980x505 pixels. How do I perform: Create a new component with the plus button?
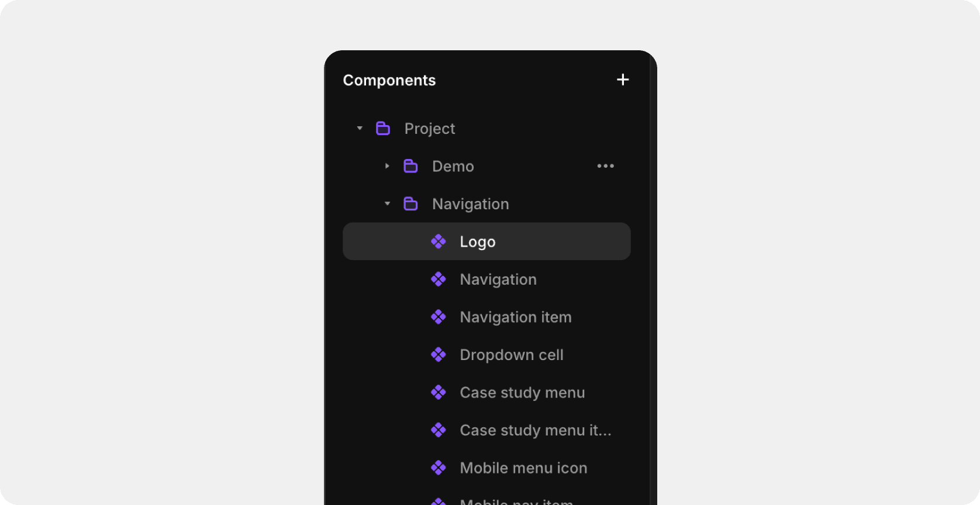[x=622, y=79]
